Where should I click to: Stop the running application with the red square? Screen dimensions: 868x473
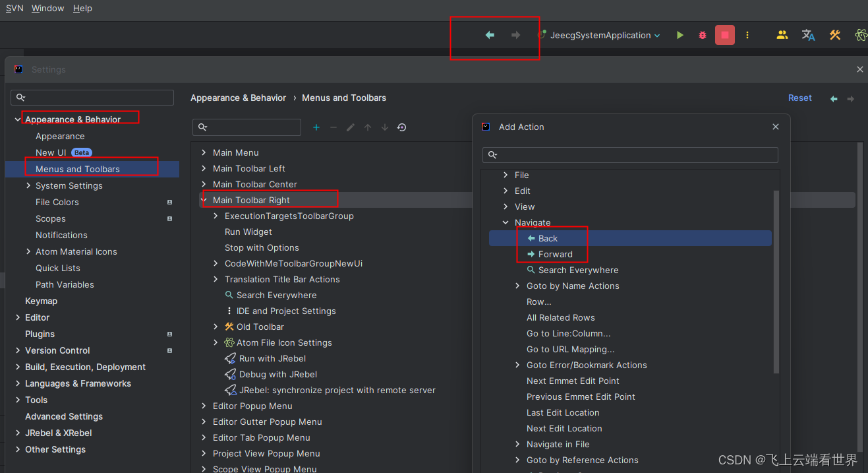coord(725,35)
